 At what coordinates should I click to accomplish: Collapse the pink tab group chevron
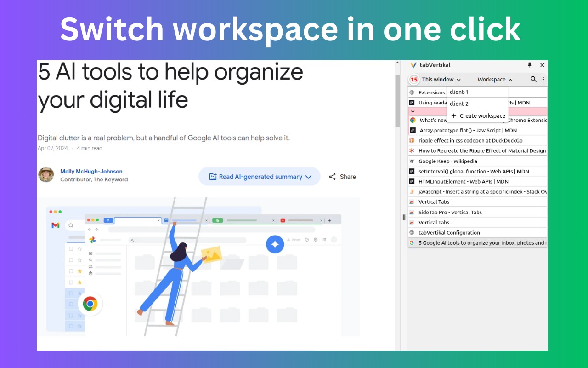tap(413, 111)
